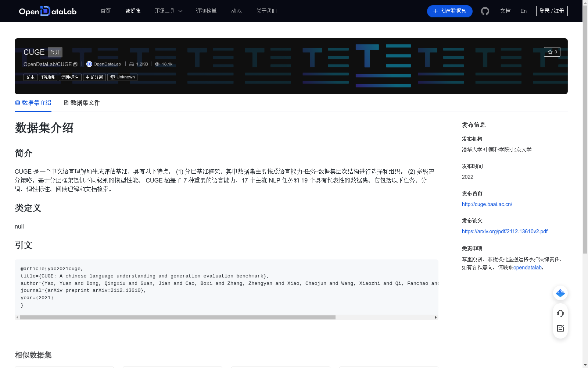Click the blue mountain assistant icon
588x368 pixels.
tap(560, 293)
